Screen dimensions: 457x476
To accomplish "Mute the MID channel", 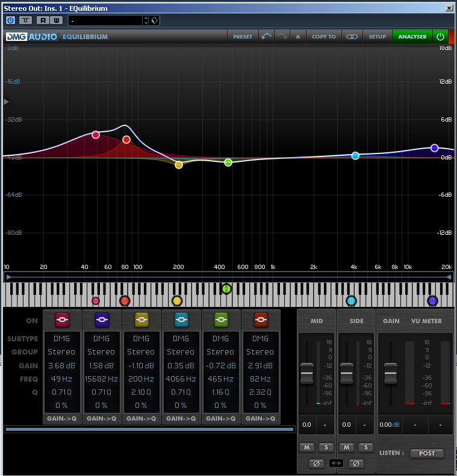I will point(306,447).
